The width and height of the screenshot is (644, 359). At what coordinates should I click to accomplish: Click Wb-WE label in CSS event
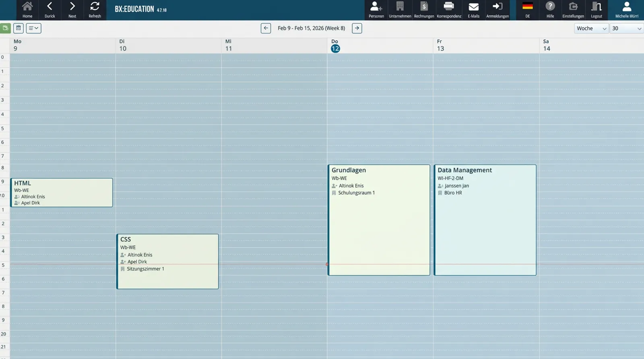(x=128, y=248)
